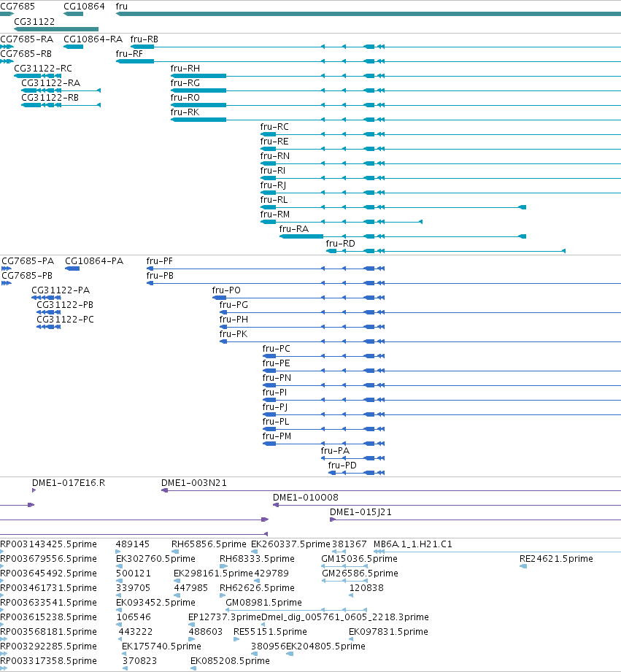Select transcript fru-RG
Image resolution: width=621 pixels, height=672 pixels.
[x=185, y=82]
